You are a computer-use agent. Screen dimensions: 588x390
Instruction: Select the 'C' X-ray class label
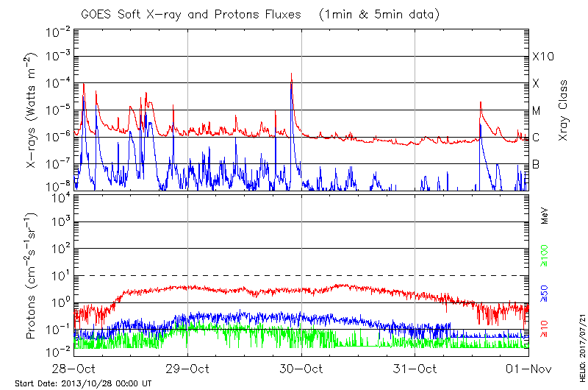click(x=537, y=138)
